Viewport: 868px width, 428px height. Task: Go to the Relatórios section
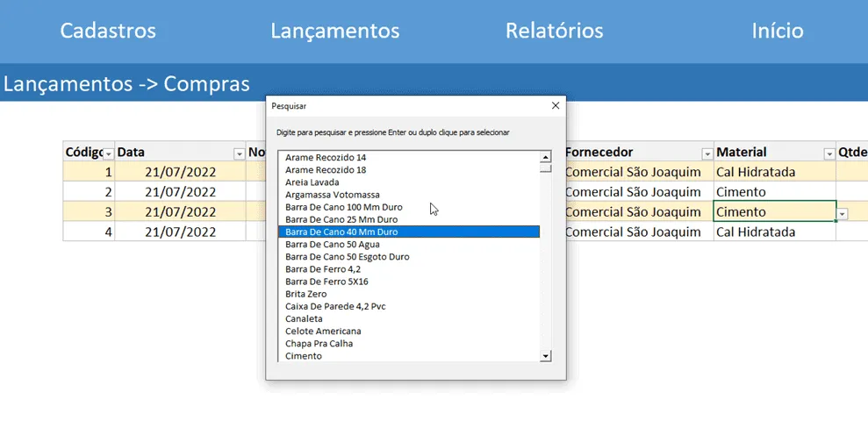coord(554,31)
